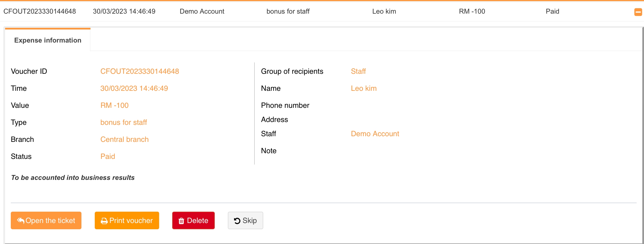Switch to the Expense information tab
Screen dimensions: 644x244
point(48,40)
